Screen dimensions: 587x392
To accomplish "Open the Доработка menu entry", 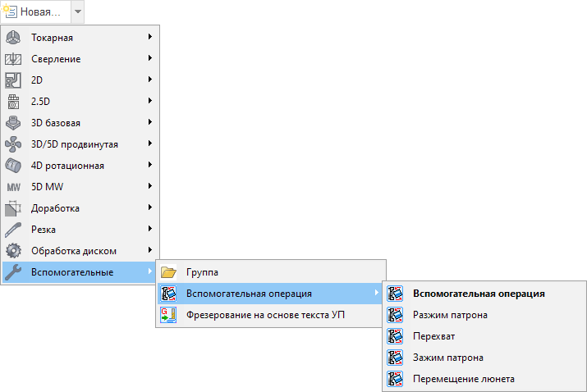I will point(55,208).
